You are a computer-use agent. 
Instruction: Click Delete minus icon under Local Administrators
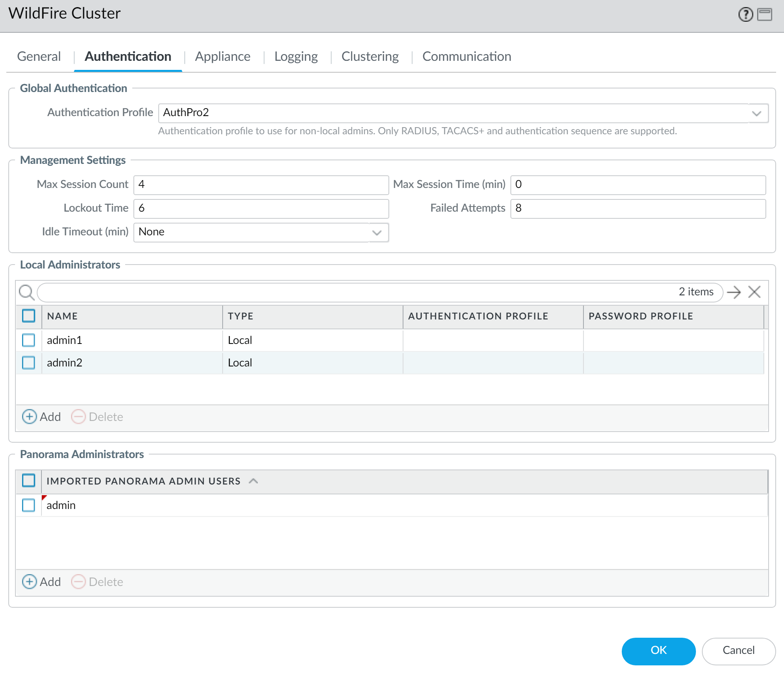pyautogui.click(x=78, y=417)
